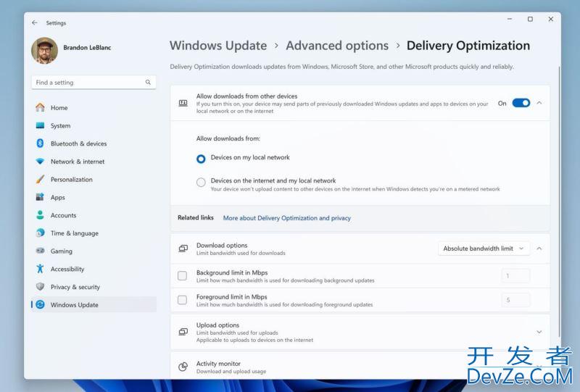Check Foreground limit in Mbps
Image resolution: width=580 pixels, height=392 pixels.
tap(183, 299)
